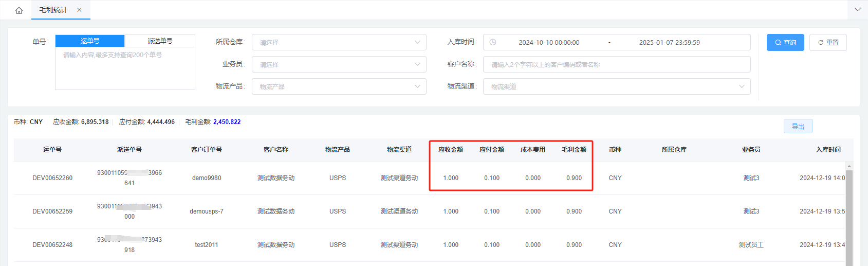Open the 所属仓库 dropdown
The width and height of the screenshot is (868, 266).
pos(339,42)
